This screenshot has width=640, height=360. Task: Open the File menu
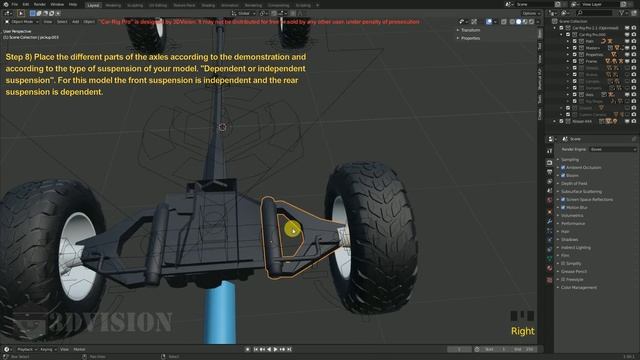[x=15, y=4]
